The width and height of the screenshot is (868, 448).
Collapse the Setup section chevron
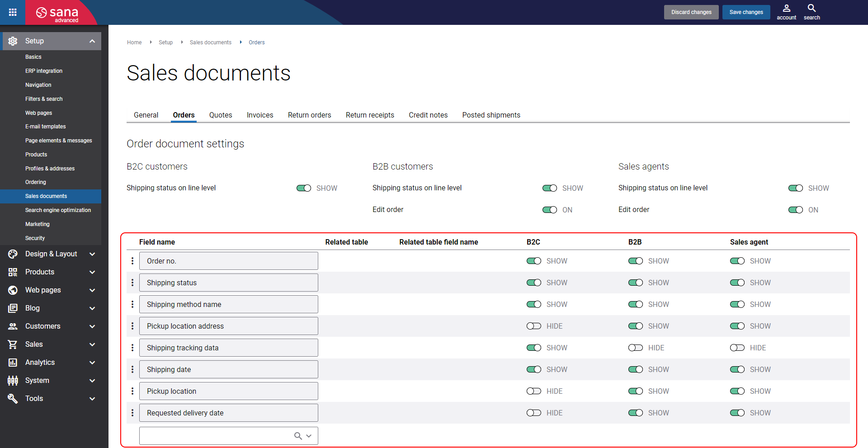[x=92, y=41]
